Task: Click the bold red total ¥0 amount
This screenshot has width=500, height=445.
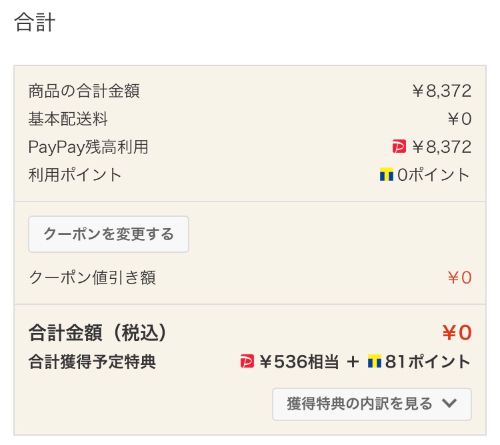Action: [x=457, y=333]
